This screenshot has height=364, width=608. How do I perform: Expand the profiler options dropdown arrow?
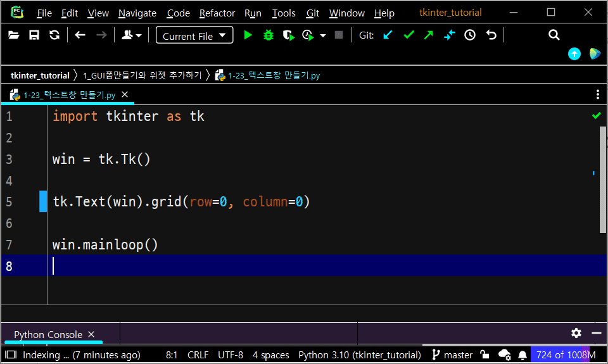tap(323, 35)
